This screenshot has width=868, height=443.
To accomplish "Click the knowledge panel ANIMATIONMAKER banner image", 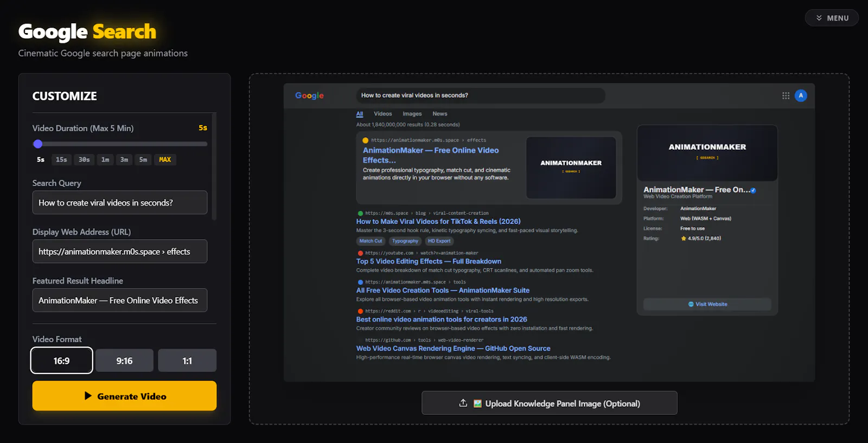I will pos(707,153).
